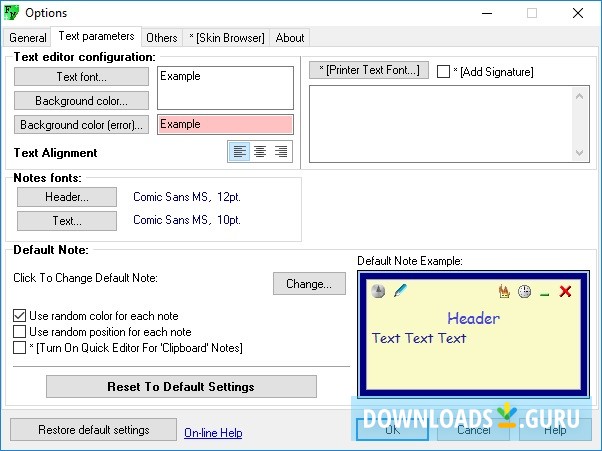Screen dimensions: 602x451
Task: Open Printer Text Font dialog
Action: pyautogui.click(x=369, y=70)
